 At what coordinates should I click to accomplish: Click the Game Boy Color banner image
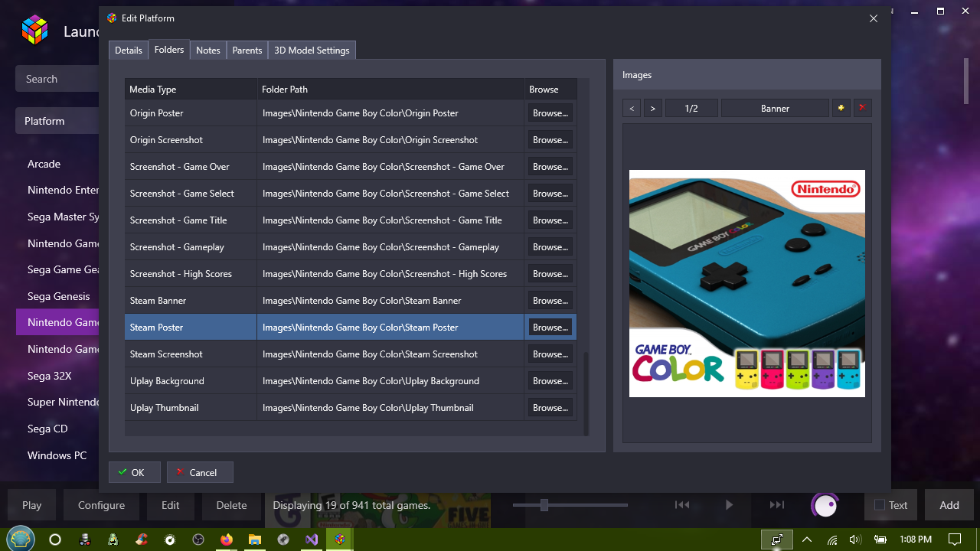click(747, 283)
